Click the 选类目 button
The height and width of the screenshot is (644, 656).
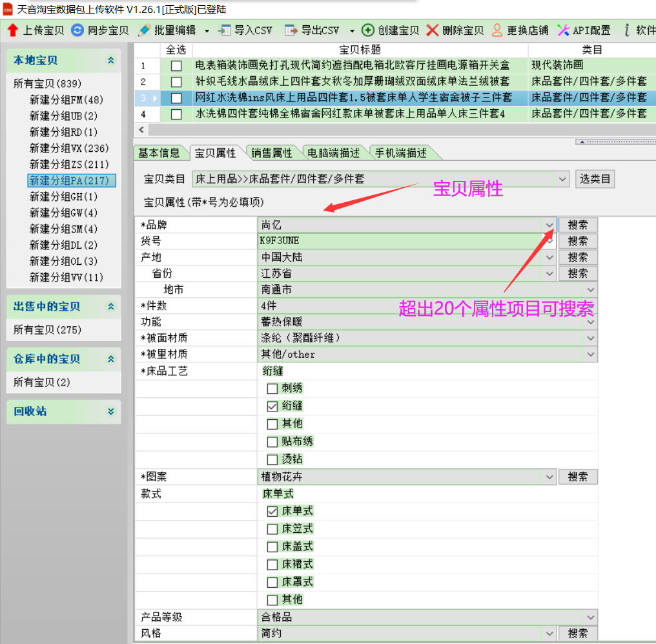click(x=595, y=179)
